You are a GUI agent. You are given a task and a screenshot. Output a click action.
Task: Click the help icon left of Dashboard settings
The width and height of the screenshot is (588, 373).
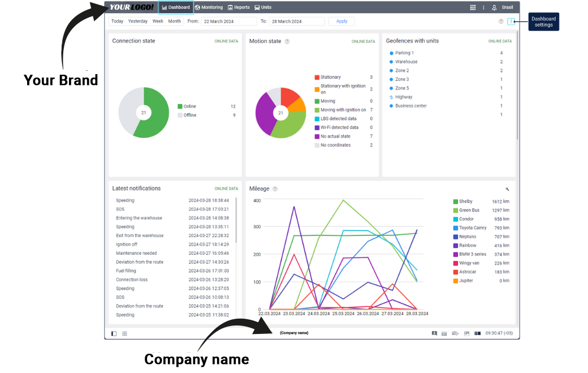[501, 22]
